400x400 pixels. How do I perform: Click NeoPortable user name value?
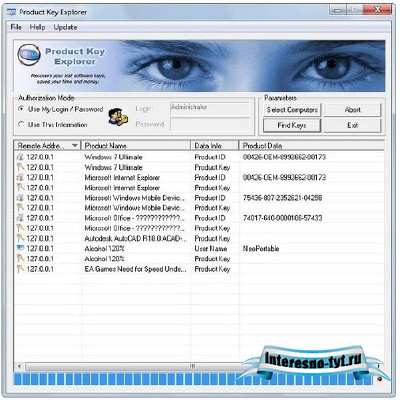click(261, 249)
